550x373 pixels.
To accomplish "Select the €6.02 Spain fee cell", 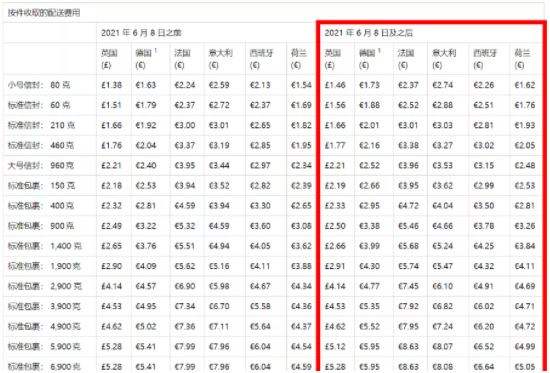I will click(x=484, y=306).
